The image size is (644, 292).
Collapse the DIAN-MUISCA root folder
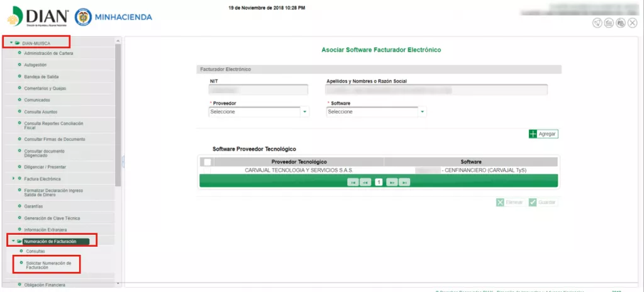[11, 43]
